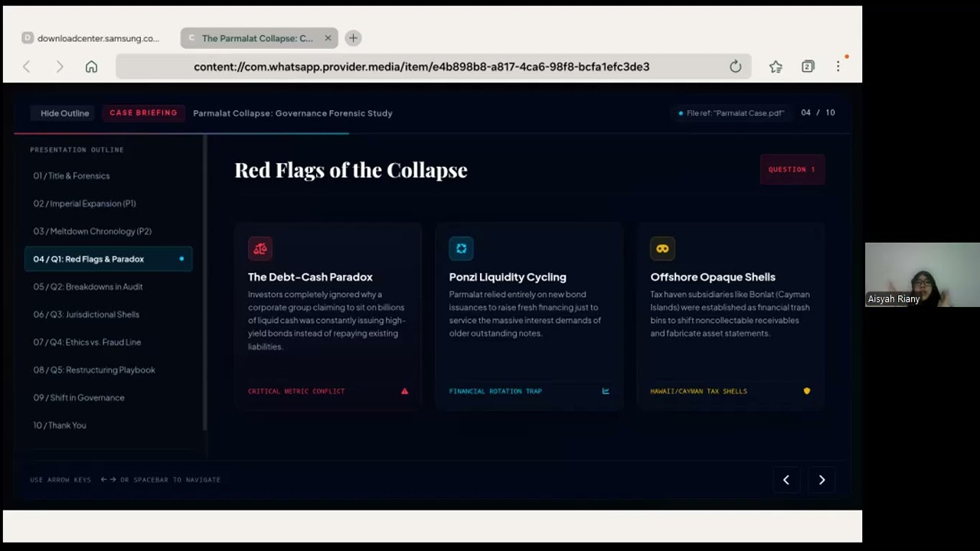Click the Critical Metric Conflict label
Viewport: 980px width, 551px height.
coord(296,391)
